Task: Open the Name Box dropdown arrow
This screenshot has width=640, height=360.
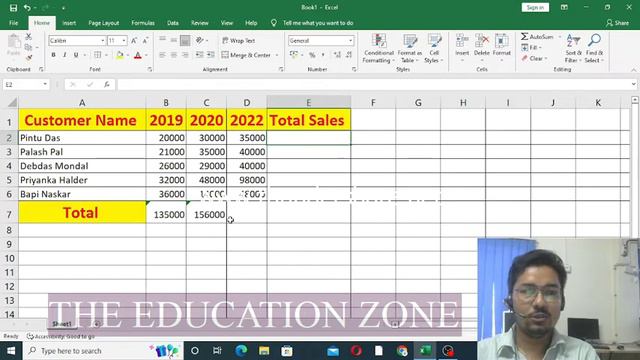Action: [45, 84]
